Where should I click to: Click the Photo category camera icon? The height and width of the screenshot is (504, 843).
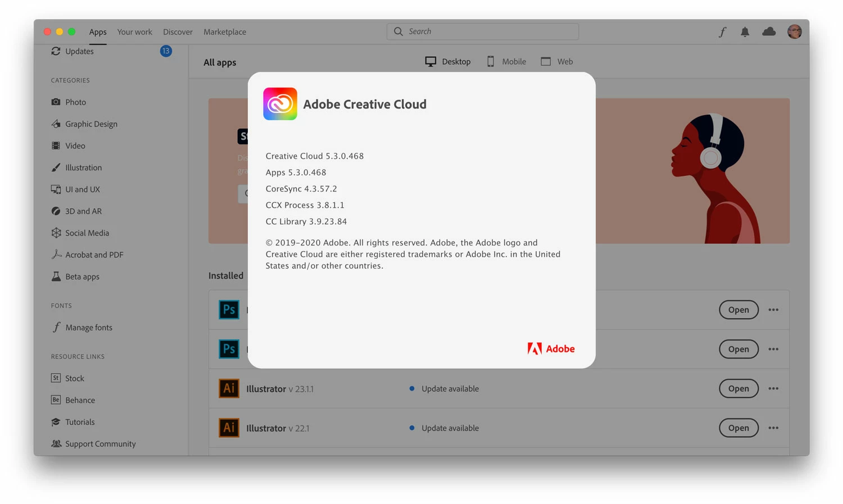point(56,102)
